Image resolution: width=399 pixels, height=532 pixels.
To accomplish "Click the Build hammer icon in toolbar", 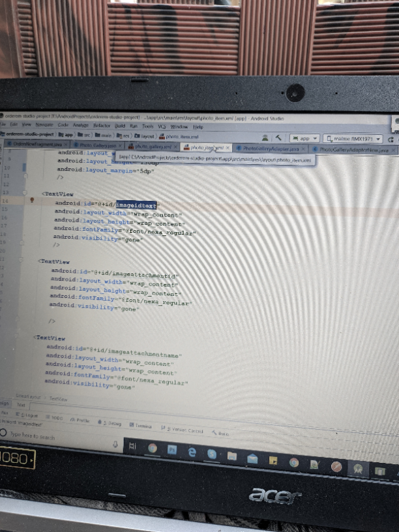I will tap(278, 138).
